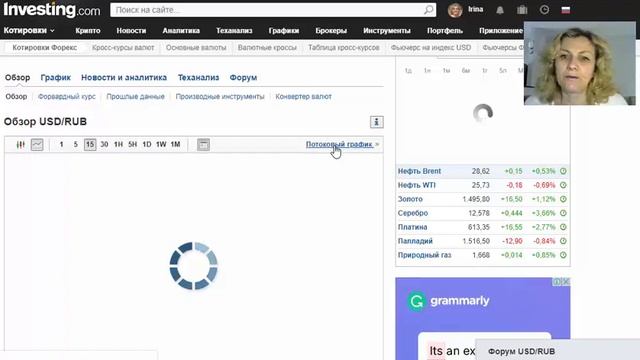Image resolution: width=640 pixels, height=360 pixels.
Task: Switch to the Форум tab
Action: [x=243, y=78]
